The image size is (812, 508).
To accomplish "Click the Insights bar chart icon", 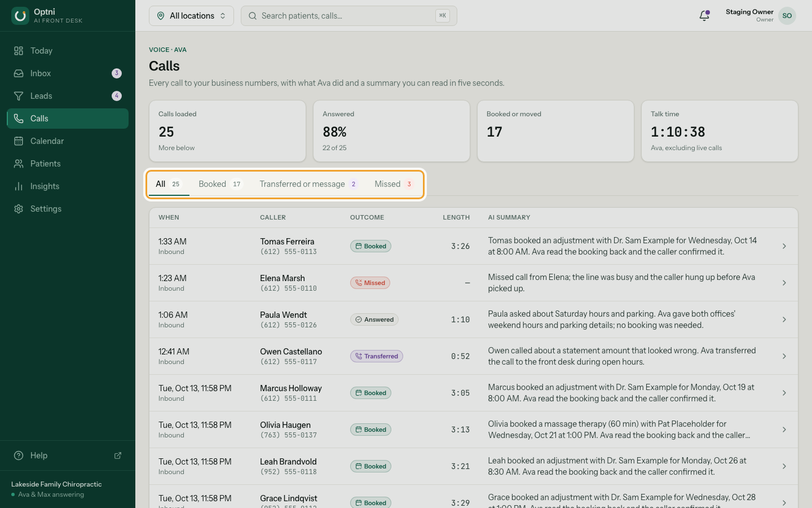I will [x=19, y=186].
